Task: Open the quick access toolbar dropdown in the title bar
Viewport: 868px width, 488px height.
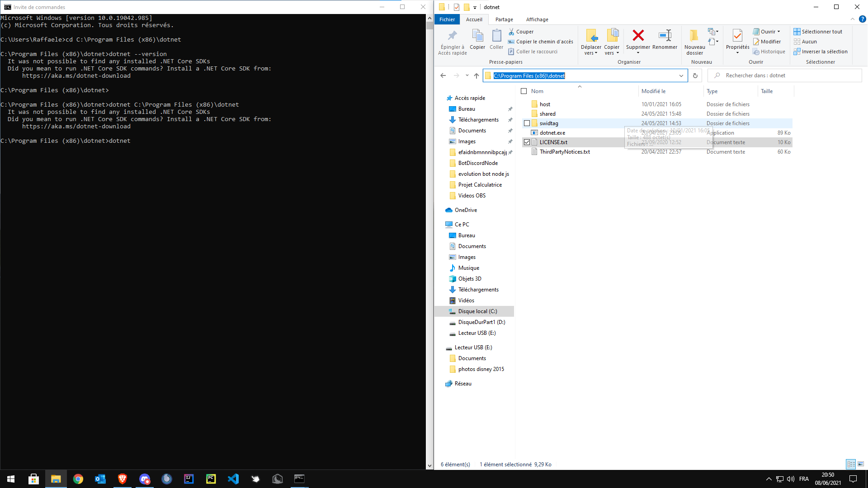Action: tap(475, 7)
